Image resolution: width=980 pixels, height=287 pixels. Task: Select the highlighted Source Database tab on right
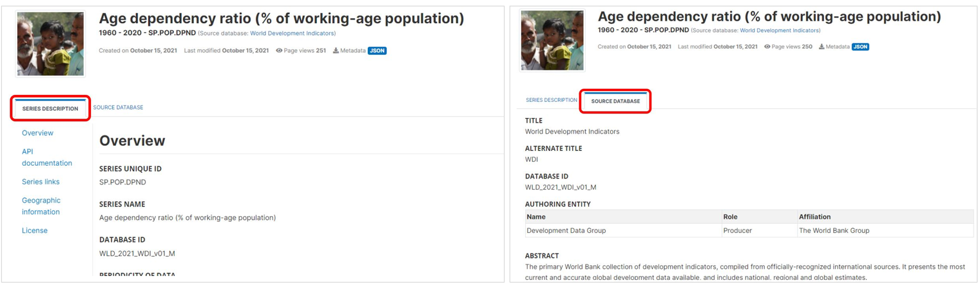click(x=615, y=101)
